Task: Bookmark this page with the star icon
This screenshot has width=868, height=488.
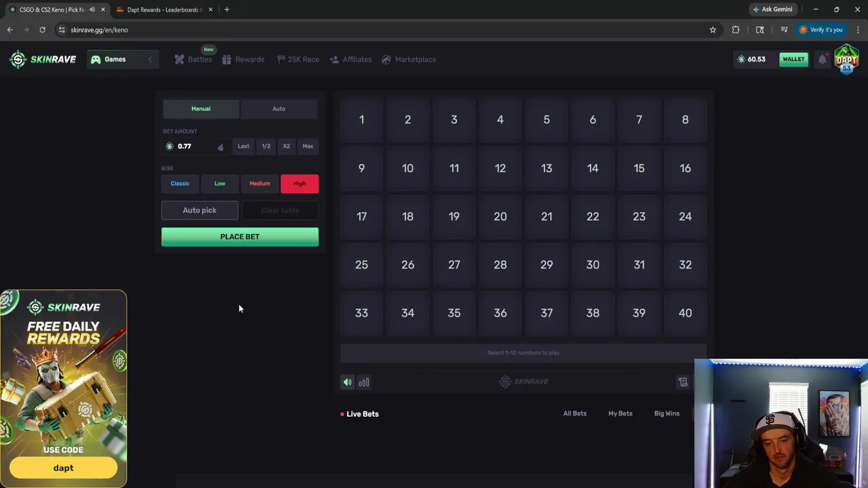Action: (x=713, y=30)
